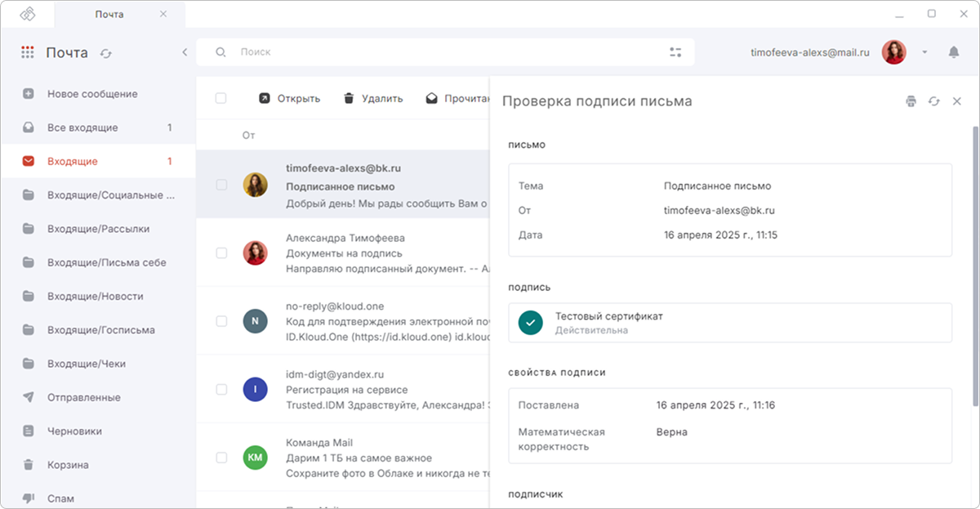This screenshot has height=509, width=980.
Task: Click the Открыть toolbar button
Action: (289, 98)
